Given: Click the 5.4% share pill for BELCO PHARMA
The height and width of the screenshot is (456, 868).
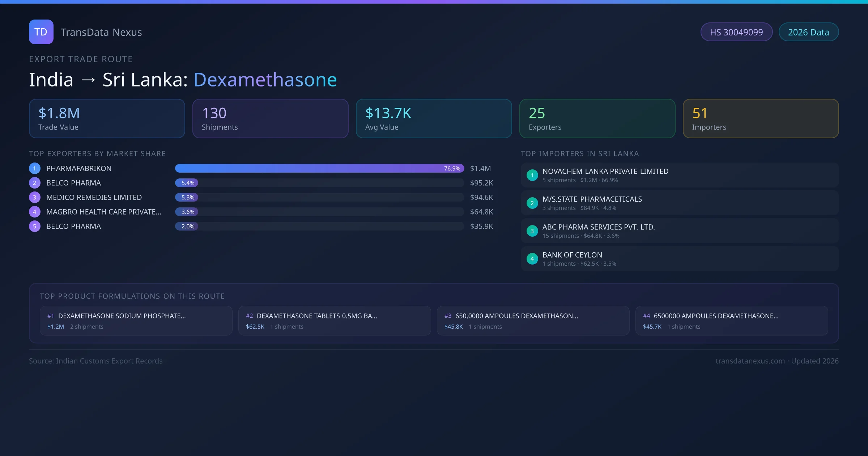Looking at the screenshot, I should pyautogui.click(x=187, y=183).
